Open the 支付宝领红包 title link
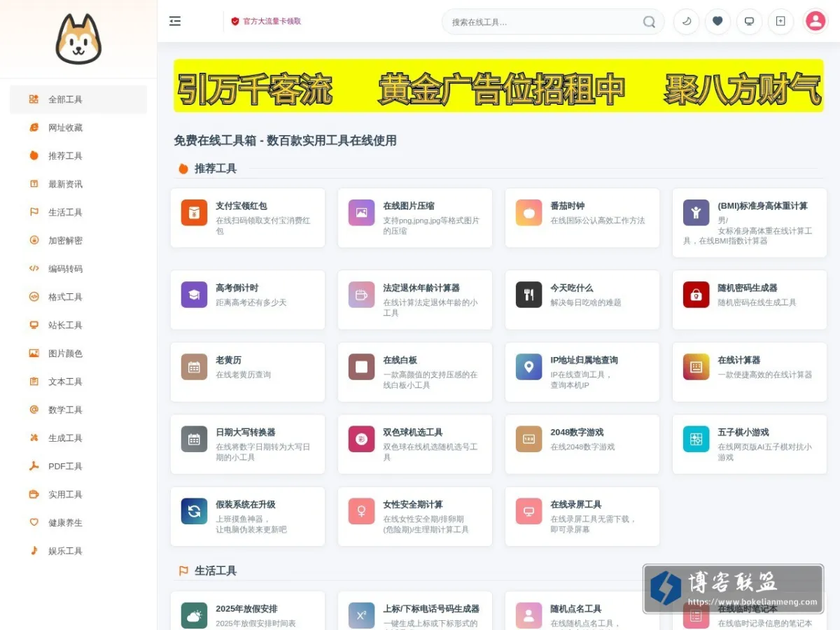Image resolution: width=840 pixels, height=630 pixels. (x=241, y=206)
